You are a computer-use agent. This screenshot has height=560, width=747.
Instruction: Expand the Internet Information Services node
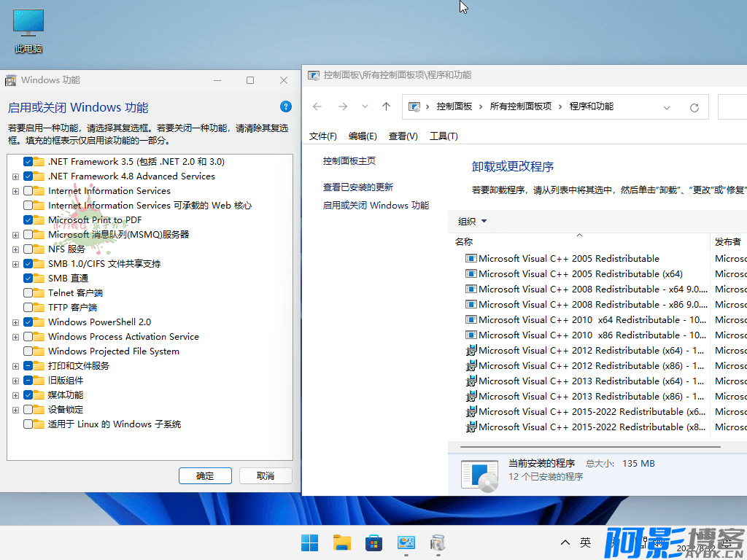point(15,191)
